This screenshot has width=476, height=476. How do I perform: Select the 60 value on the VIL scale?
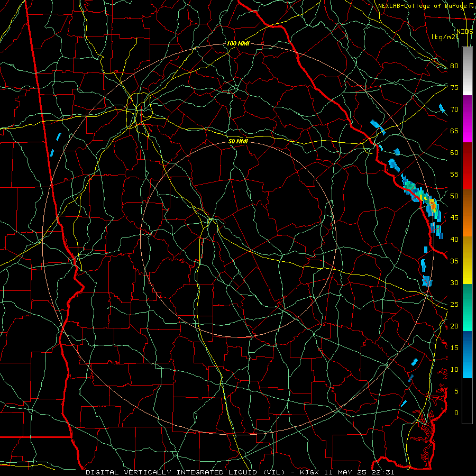click(454, 153)
